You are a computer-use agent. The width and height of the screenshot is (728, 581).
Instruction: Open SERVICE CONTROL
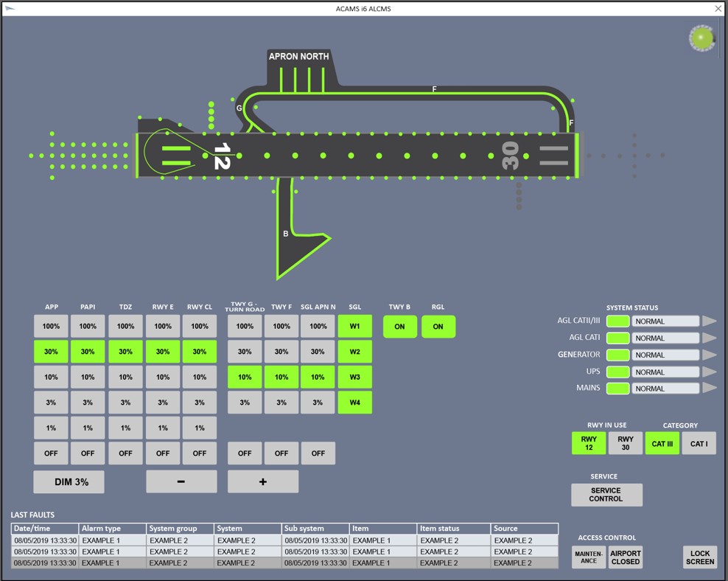(x=606, y=495)
